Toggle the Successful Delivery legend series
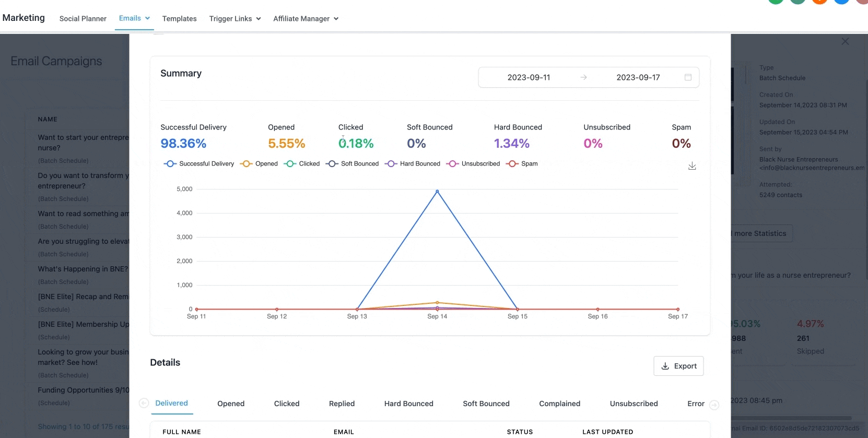Image resolution: width=868 pixels, height=438 pixels. 199,164
